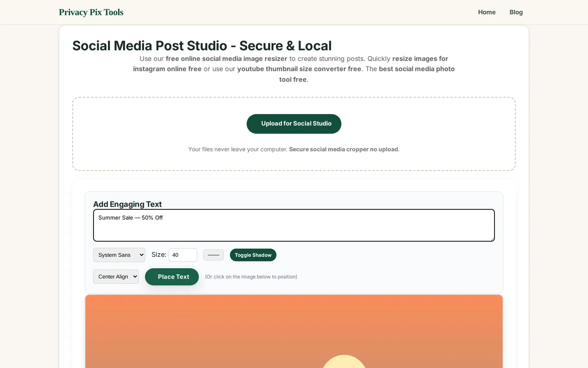This screenshot has height=368, width=588.
Task: Focus the Summer Sale text area
Action: [x=294, y=225]
